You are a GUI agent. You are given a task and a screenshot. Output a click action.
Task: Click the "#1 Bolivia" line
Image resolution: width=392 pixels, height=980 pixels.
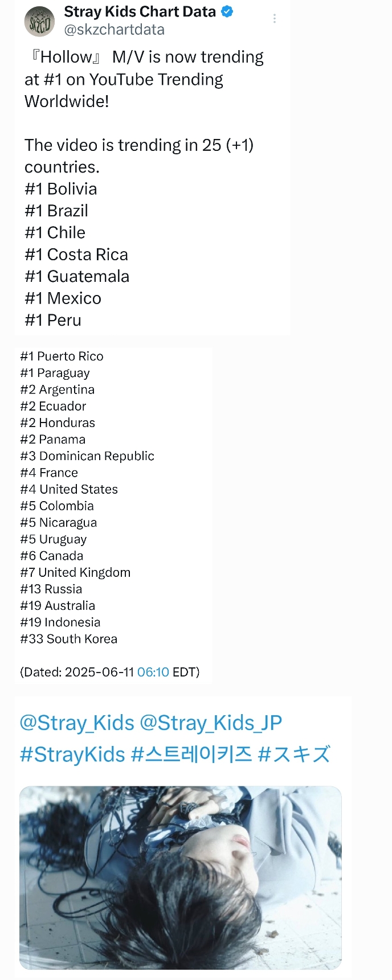pyautogui.click(x=61, y=189)
